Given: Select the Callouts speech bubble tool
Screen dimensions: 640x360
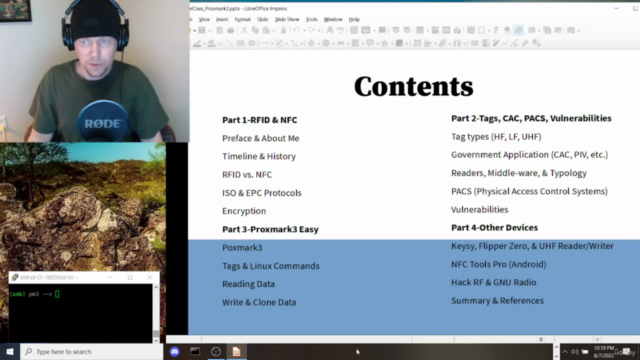Looking at the screenshot, I should (370, 43).
